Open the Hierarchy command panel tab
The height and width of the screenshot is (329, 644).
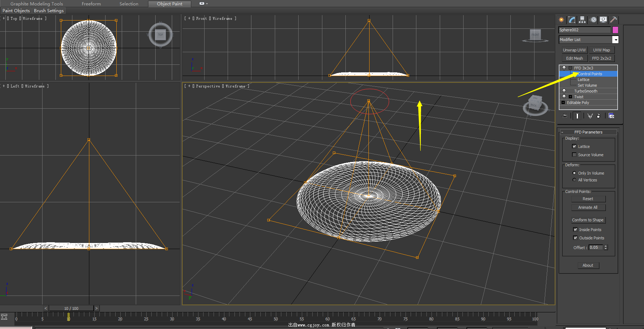[582, 20]
